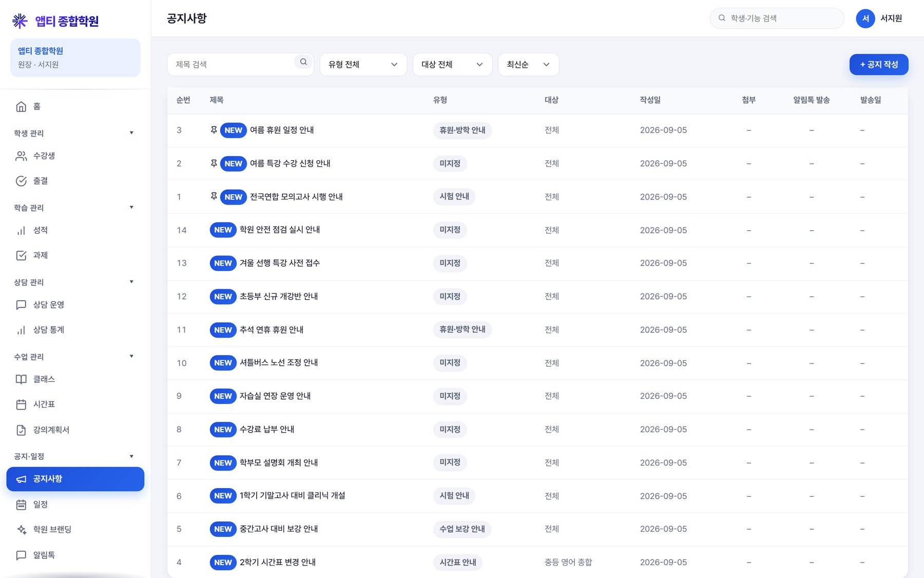The height and width of the screenshot is (578, 924).
Task: Click the 시간표 calendar icon
Action: (x=21, y=404)
